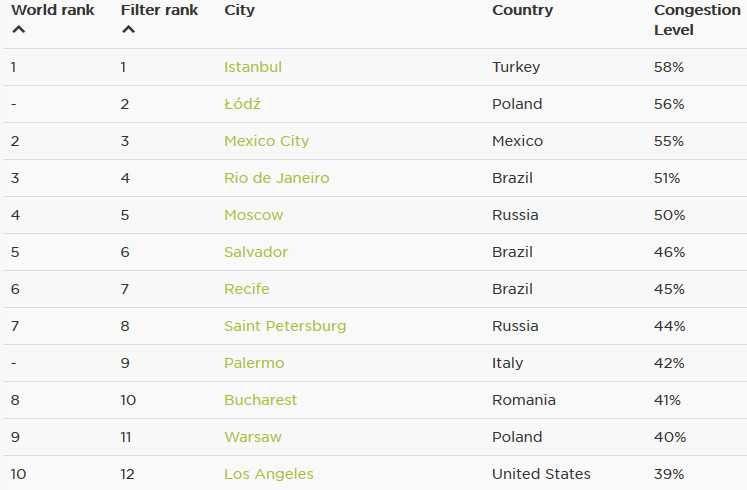Sort by World rank caret icon

[19, 30]
